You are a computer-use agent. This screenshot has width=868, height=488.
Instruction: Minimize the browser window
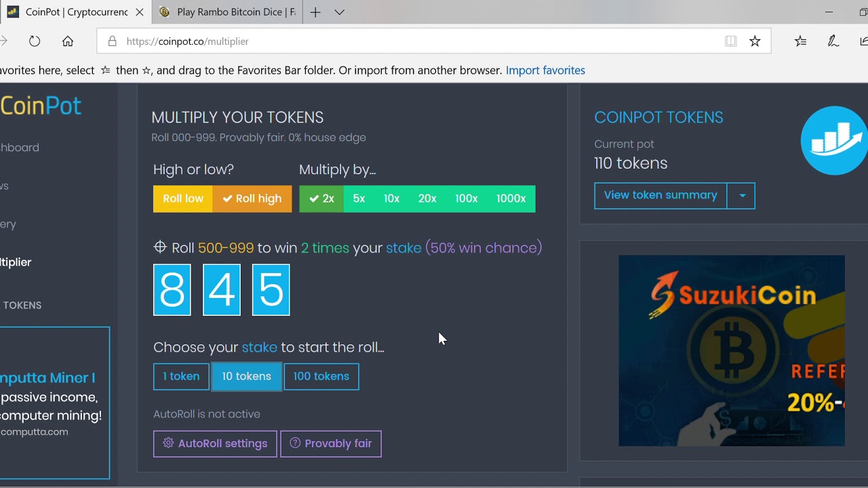click(x=829, y=12)
